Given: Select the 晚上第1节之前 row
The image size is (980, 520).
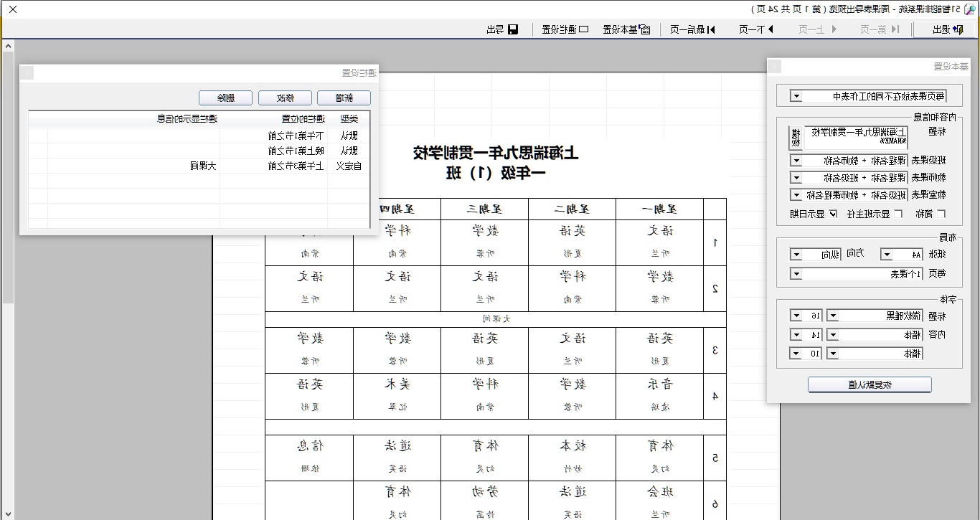Looking at the screenshot, I should point(199,151).
